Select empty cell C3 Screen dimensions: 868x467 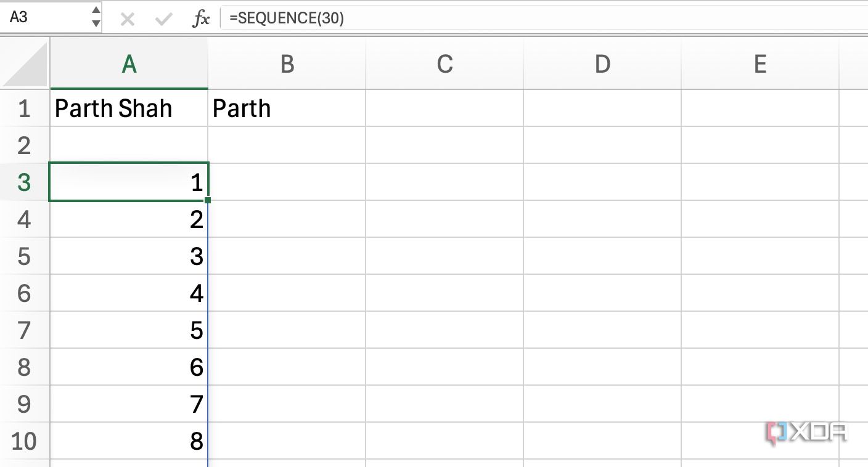pyautogui.click(x=444, y=182)
